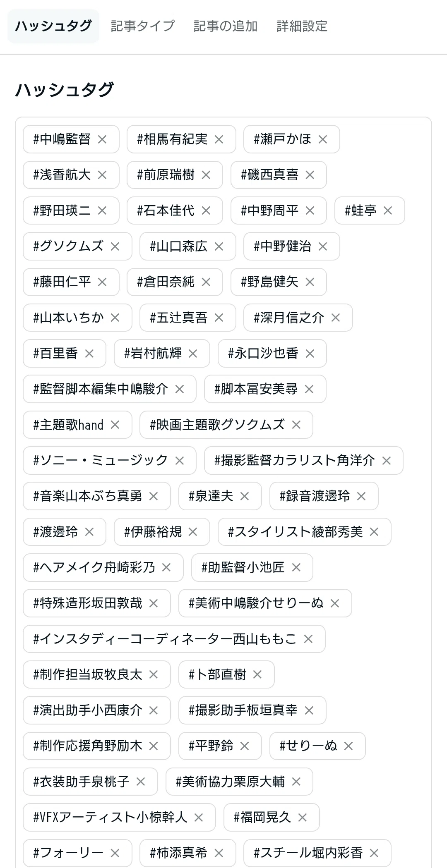The image size is (447, 868).
Task: Remove the #VFXアーティスト小椋幹人 hashtag
Action: pos(198,818)
